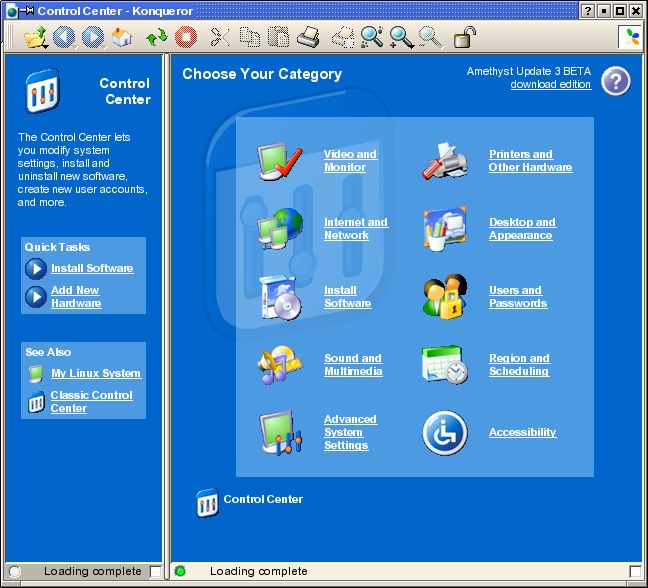Screen dimensions: 648x588
Task: Click the Printers and Other Hardware icon
Action: click(x=445, y=161)
